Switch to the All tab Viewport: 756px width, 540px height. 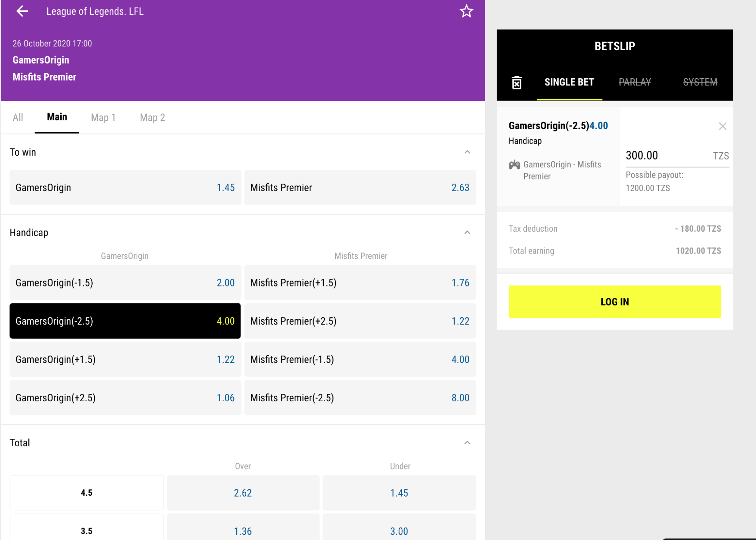click(18, 118)
